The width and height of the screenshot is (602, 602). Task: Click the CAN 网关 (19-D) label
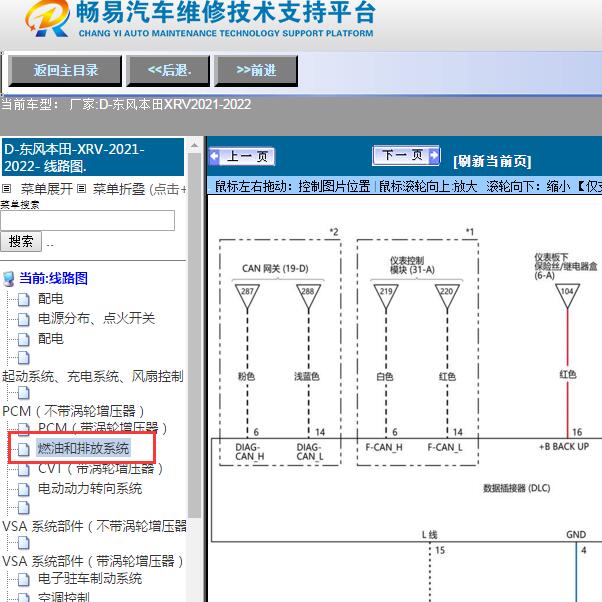pos(275,268)
